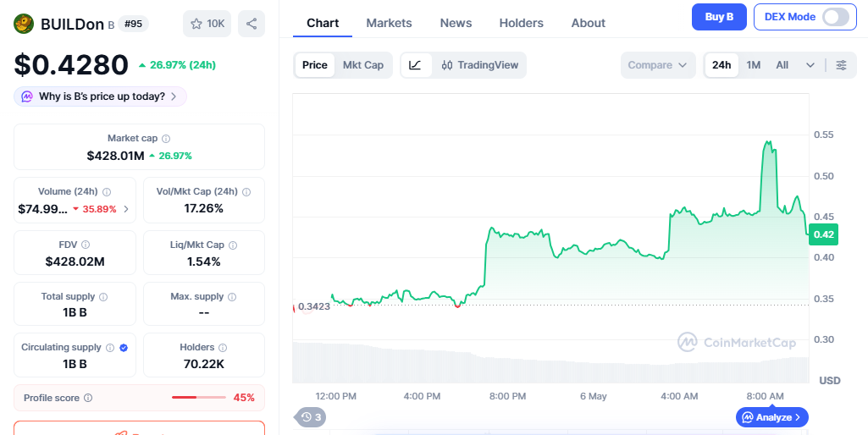The width and height of the screenshot is (868, 435).
Task: Select the line chart icon
Action: click(x=415, y=65)
